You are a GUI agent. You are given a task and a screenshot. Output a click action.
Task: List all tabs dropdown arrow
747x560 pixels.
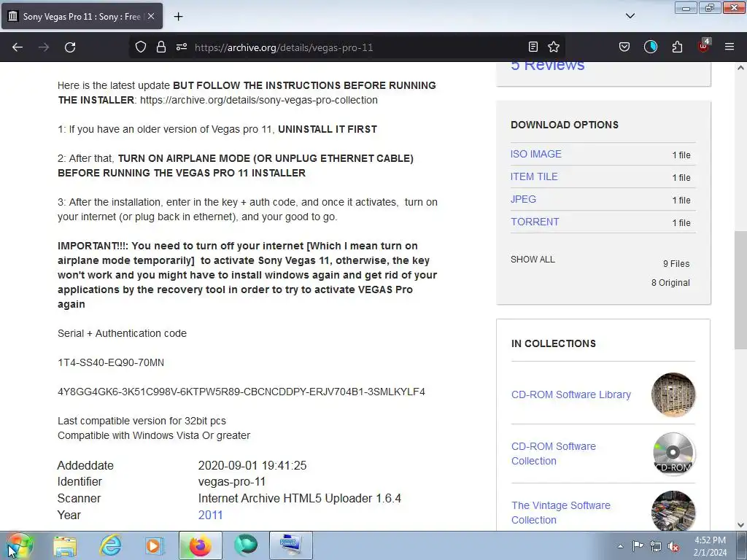tap(630, 16)
